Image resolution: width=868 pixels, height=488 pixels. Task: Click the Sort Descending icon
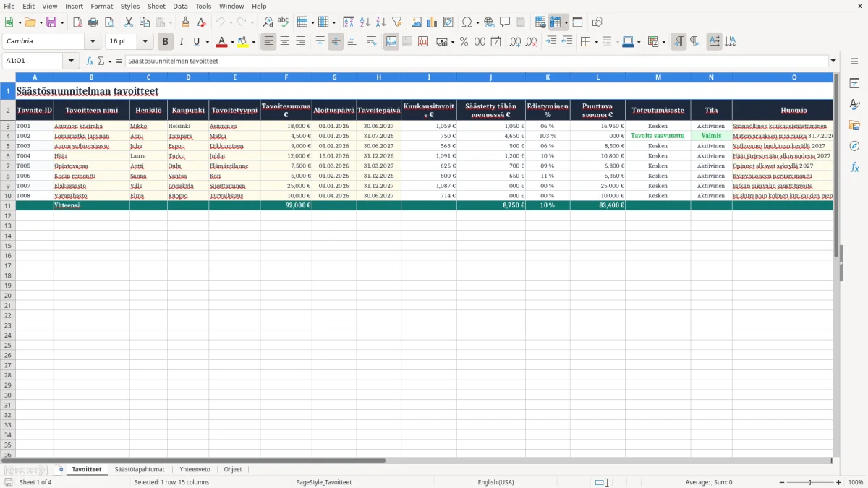click(x=381, y=22)
